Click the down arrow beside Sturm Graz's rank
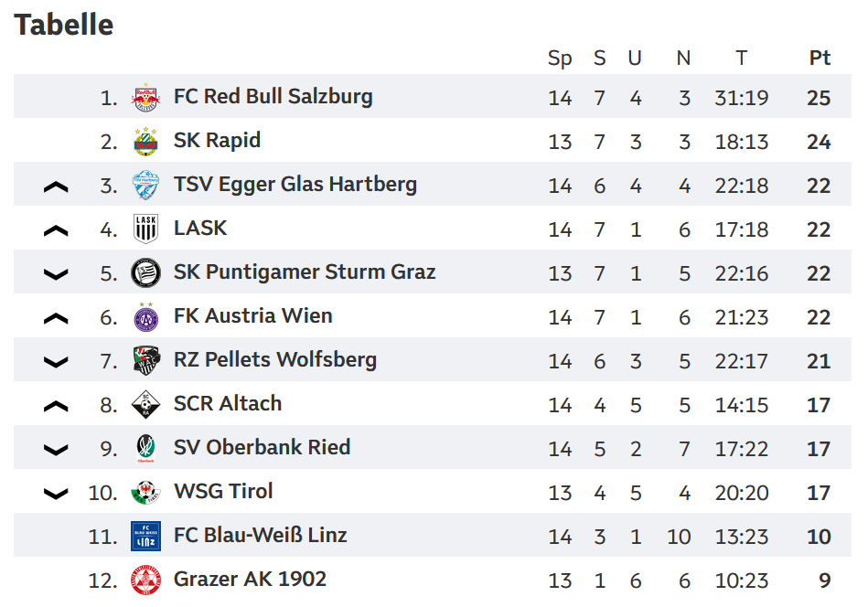The image size is (868, 607). pyautogui.click(x=56, y=274)
